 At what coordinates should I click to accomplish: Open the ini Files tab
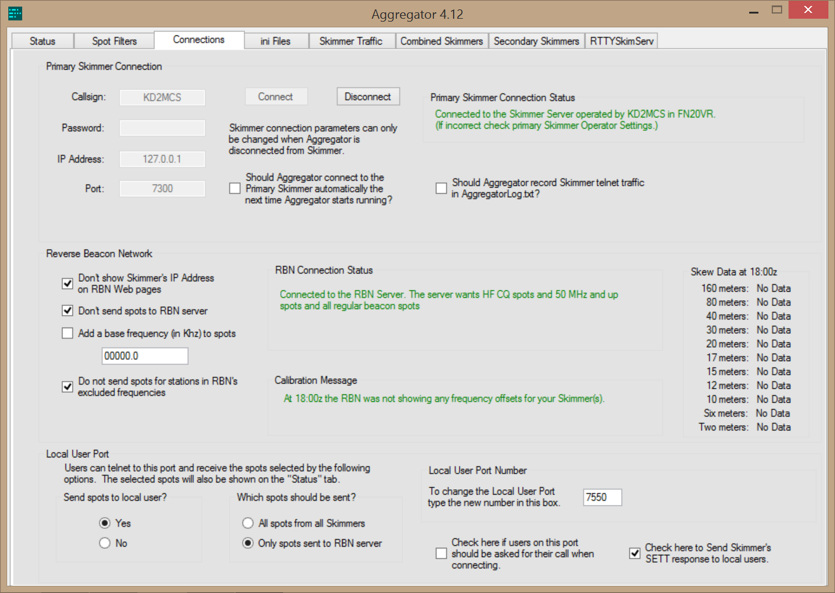coord(275,41)
